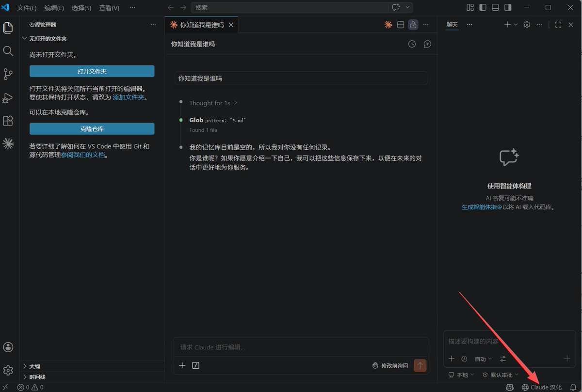Click the add attachment plus in Claude input
The width and height of the screenshot is (582, 392).
click(182, 365)
